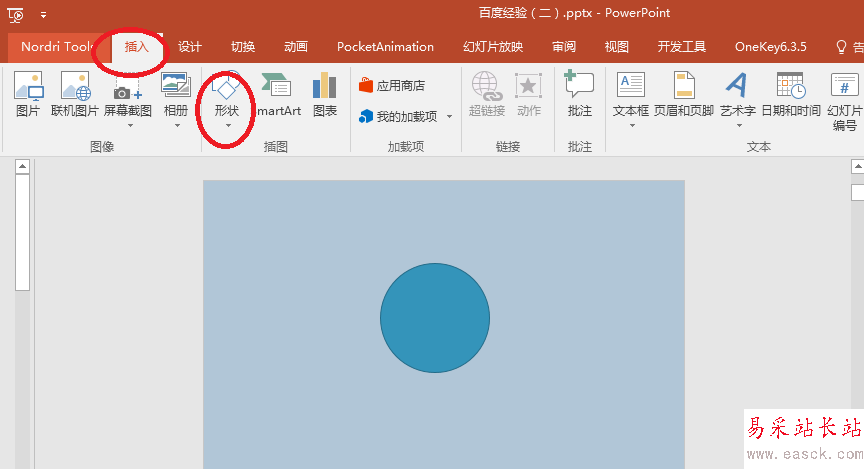
Task: Click the Tell Me lightbulb icon
Action: (x=841, y=47)
